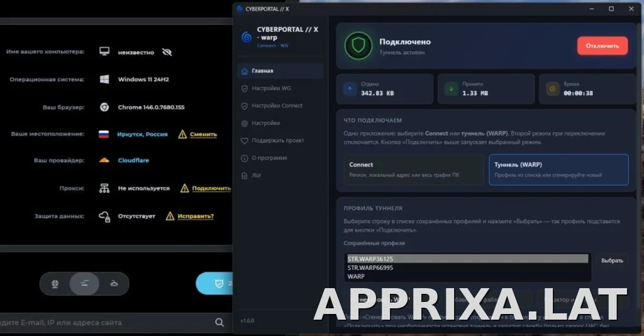The width and height of the screenshot is (644, 336).
Task: Click the Сменить location link
Action: click(x=203, y=134)
